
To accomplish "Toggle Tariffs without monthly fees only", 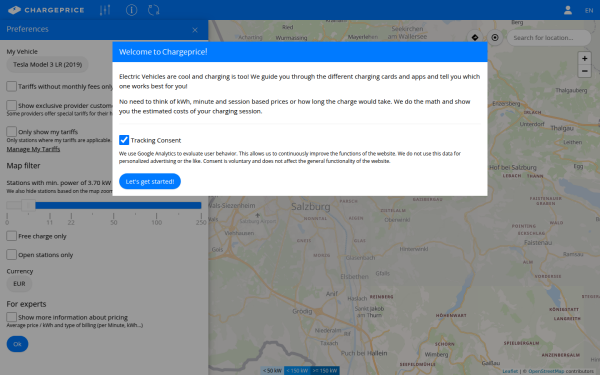I will tap(11, 86).
